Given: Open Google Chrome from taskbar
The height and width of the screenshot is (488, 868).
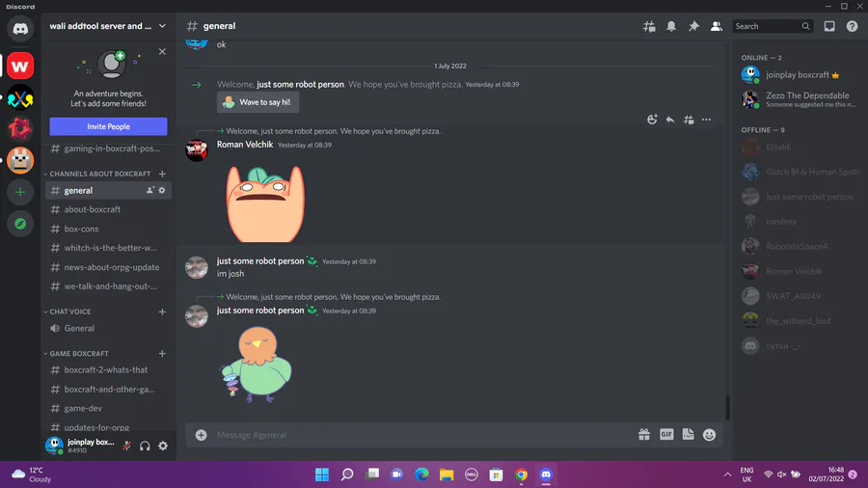Looking at the screenshot, I should click(x=521, y=474).
